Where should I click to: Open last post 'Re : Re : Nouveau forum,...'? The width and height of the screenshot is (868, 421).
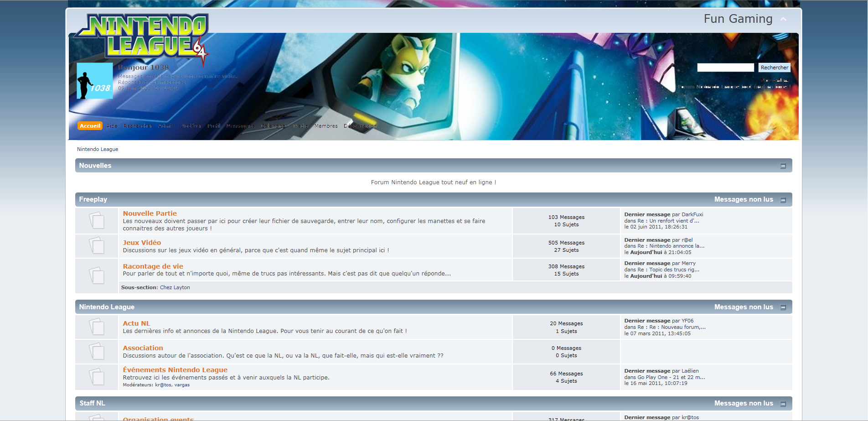(x=672, y=327)
